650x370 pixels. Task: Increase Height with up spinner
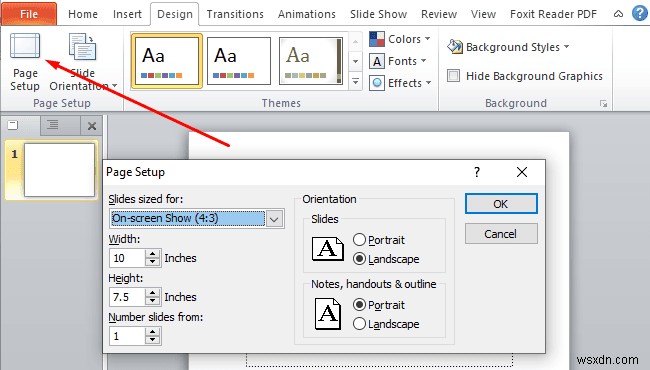153,293
